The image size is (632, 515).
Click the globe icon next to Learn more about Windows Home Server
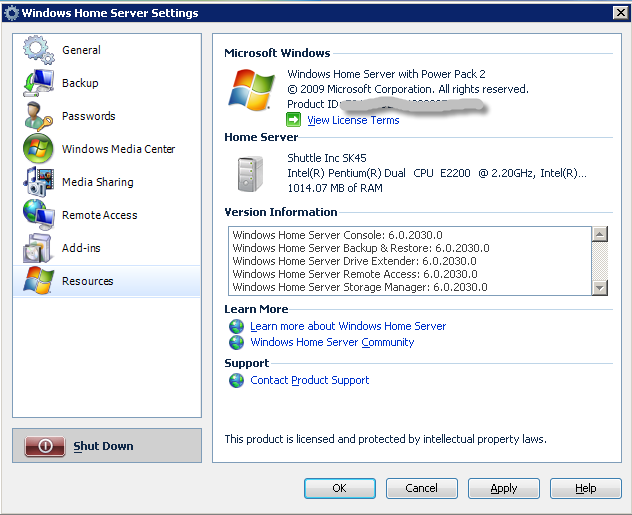(237, 326)
